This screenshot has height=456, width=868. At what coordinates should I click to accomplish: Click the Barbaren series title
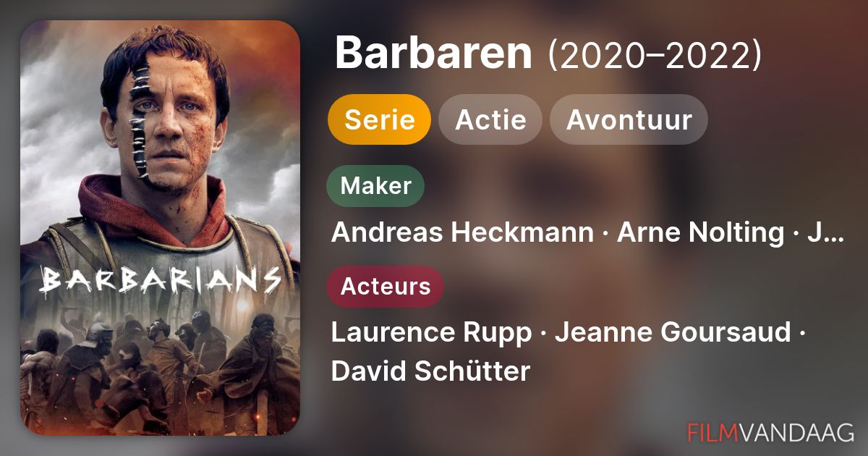click(433, 53)
